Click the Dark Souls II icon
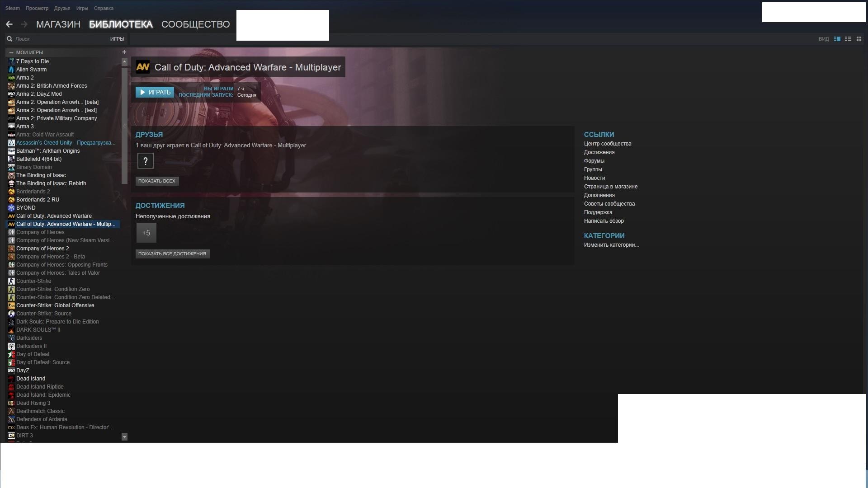Viewport: 868px width, 488px height. pos(11,330)
